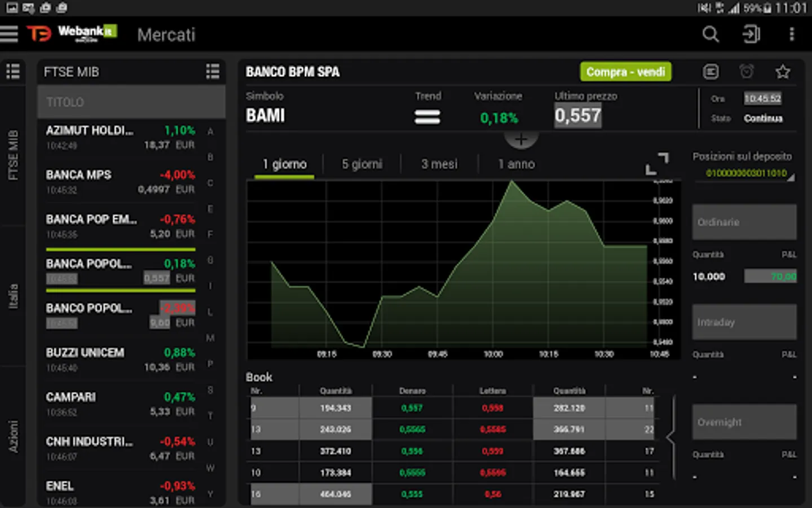Tap the Variazione value 0,18%
Image resolution: width=812 pixels, height=508 pixels.
tap(499, 118)
